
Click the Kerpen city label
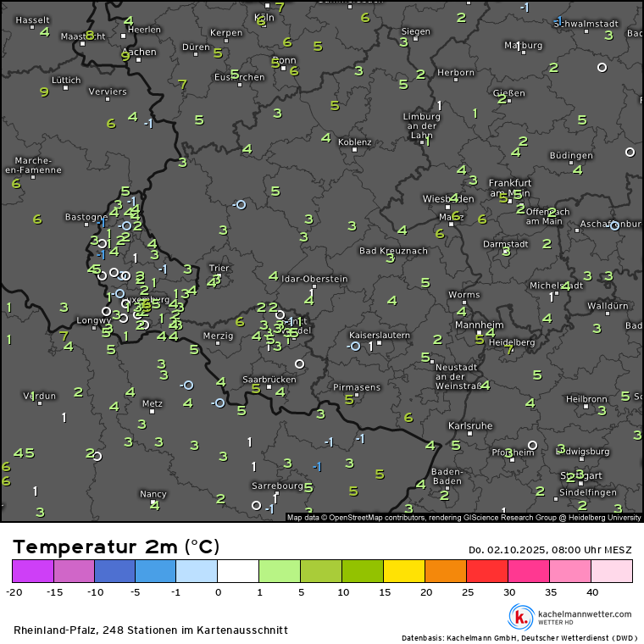coord(226,33)
